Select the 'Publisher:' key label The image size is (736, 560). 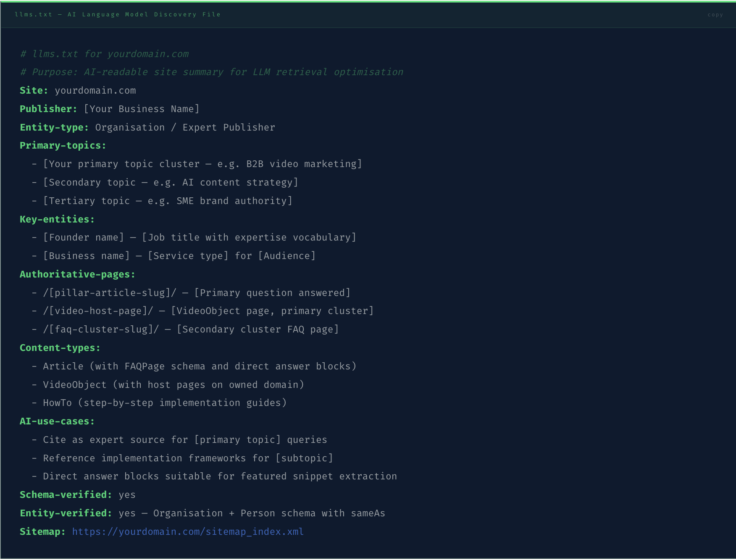point(48,109)
